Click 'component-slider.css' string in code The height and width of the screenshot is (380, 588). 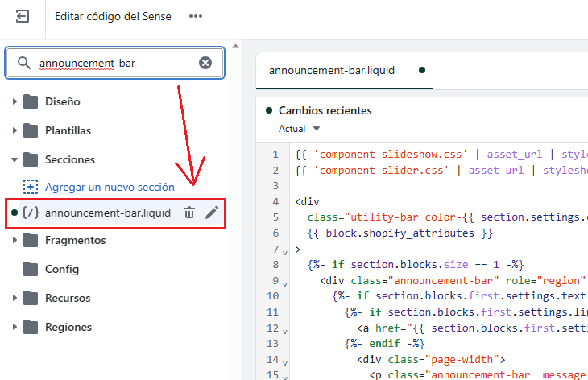(381, 170)
